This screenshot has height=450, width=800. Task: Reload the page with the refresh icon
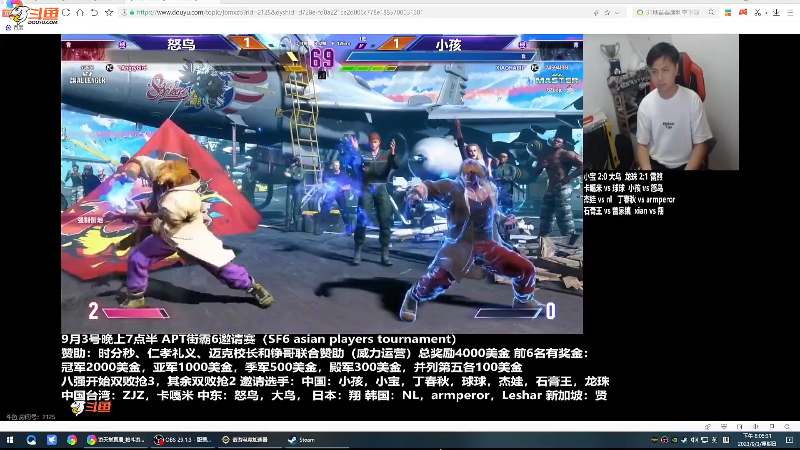click(x=66, y=12)
